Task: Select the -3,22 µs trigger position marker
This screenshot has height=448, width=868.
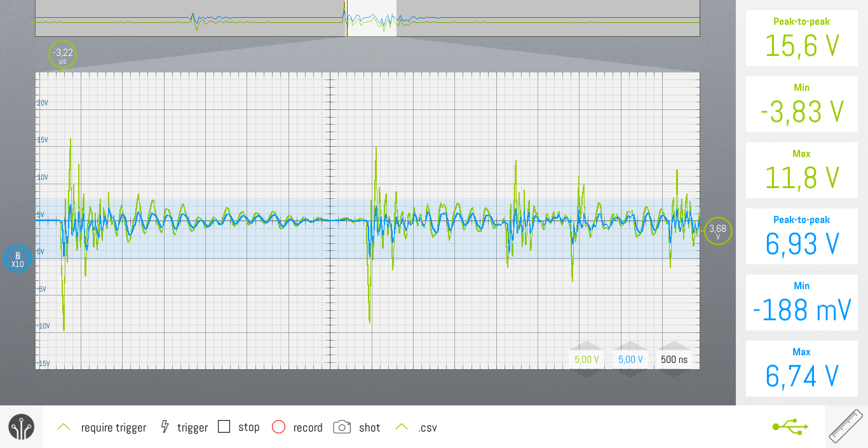Action: coord(62,55)
